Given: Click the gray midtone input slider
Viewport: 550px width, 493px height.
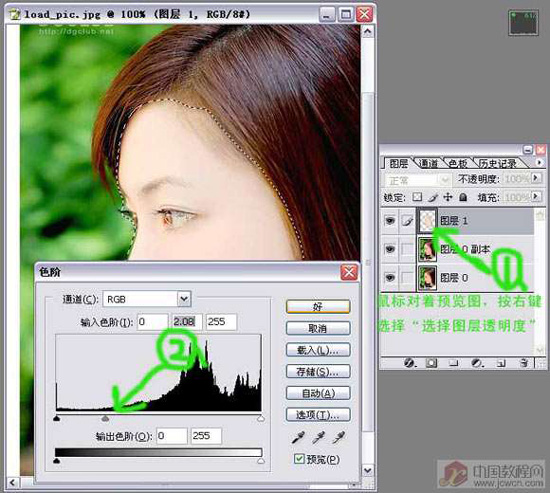Looking at the screenshot, I should 105,419.
